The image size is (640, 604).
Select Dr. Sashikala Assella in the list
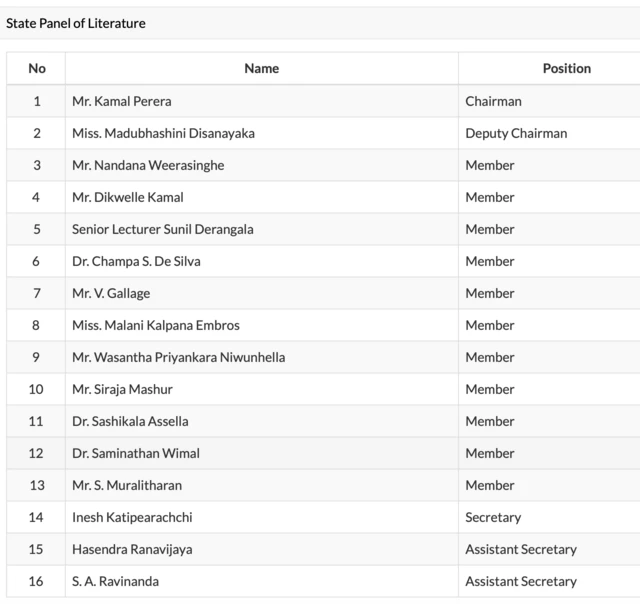coord(130,421)
